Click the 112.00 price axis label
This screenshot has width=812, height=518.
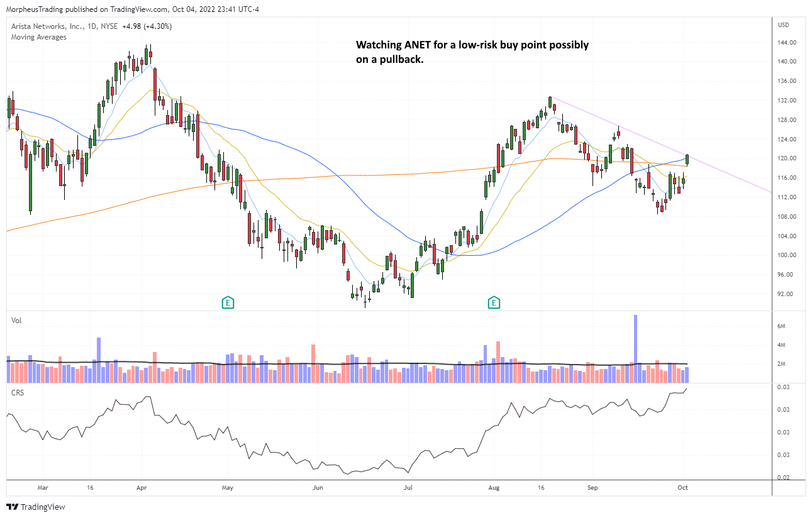[x=787, y=197]
